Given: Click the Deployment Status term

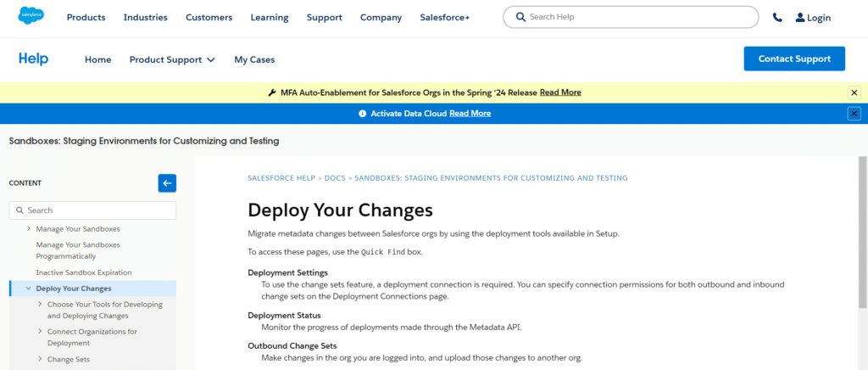Looking at the screenshot, I should click(x=284, y=315).
